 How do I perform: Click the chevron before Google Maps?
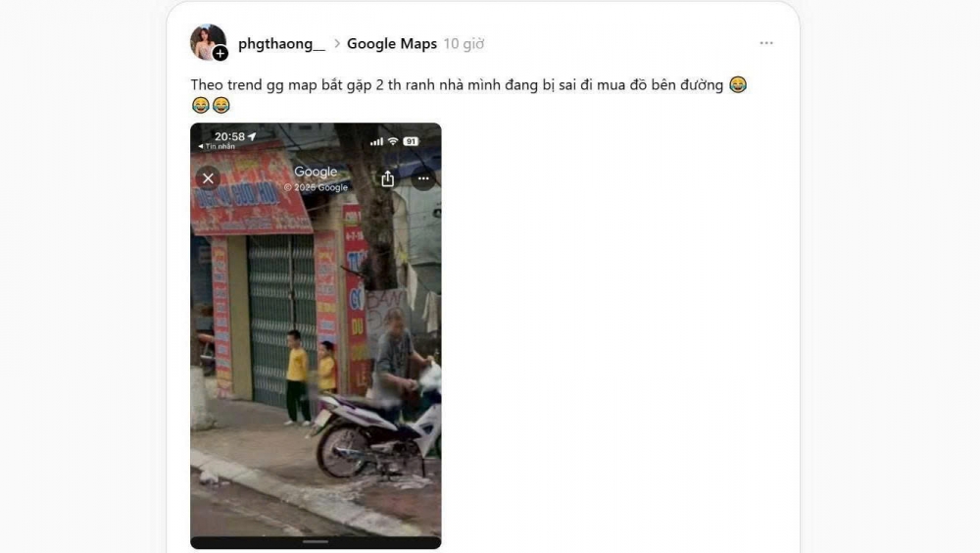click(x=336, y=44)
